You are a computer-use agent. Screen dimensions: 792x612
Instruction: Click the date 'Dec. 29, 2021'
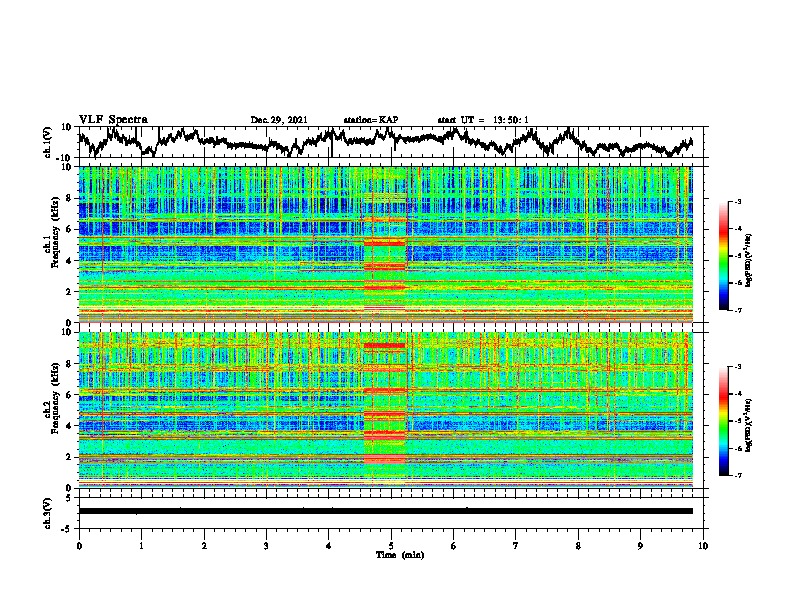click(279, 120)
